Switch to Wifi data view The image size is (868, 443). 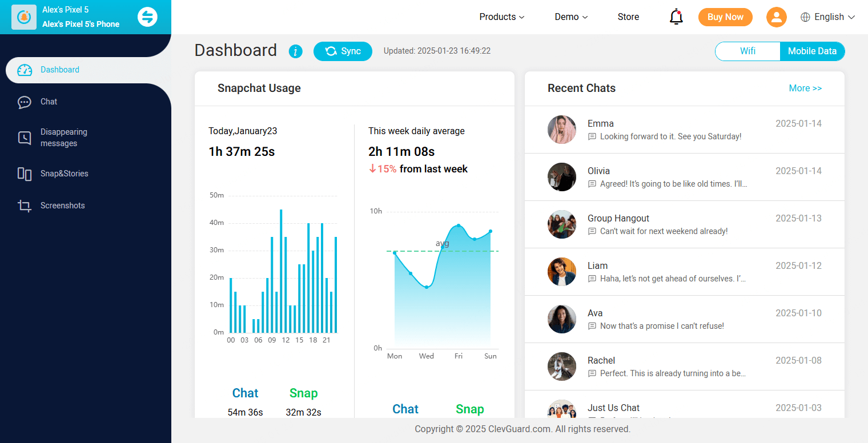748,51
